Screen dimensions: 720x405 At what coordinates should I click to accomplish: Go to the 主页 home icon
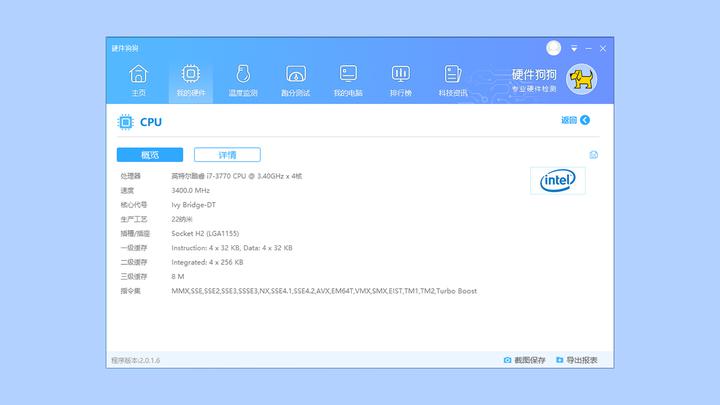point(138,73)
